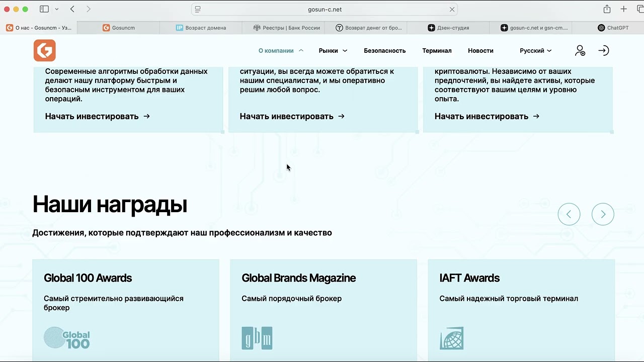Switch to the Gosuncm tab

point(119,28)
